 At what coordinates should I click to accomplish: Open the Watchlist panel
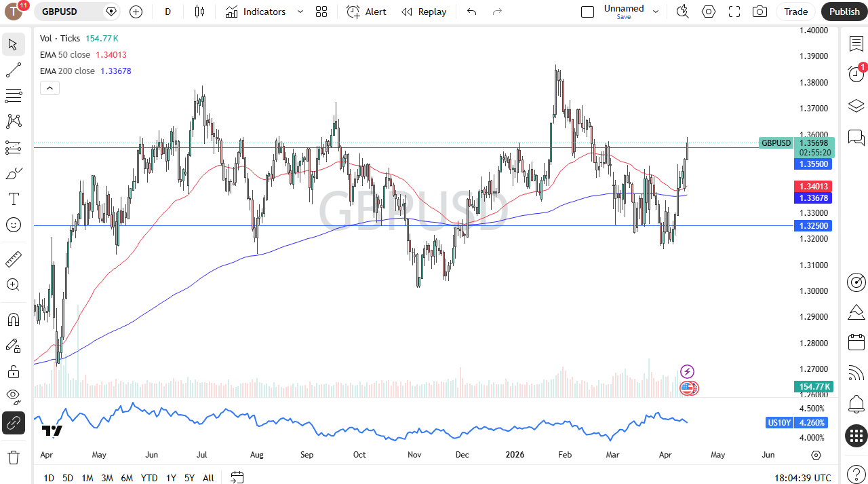(856, 43)
